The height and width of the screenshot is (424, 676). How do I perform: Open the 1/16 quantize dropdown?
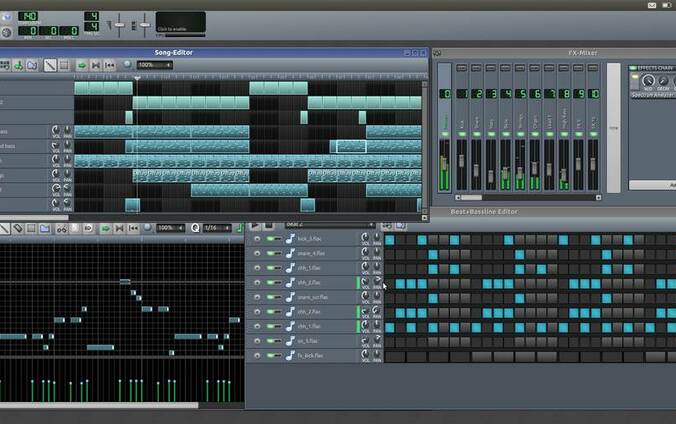[217, 228]
